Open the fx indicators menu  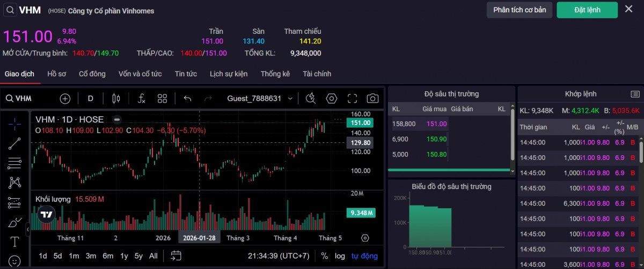click(141, 98)
